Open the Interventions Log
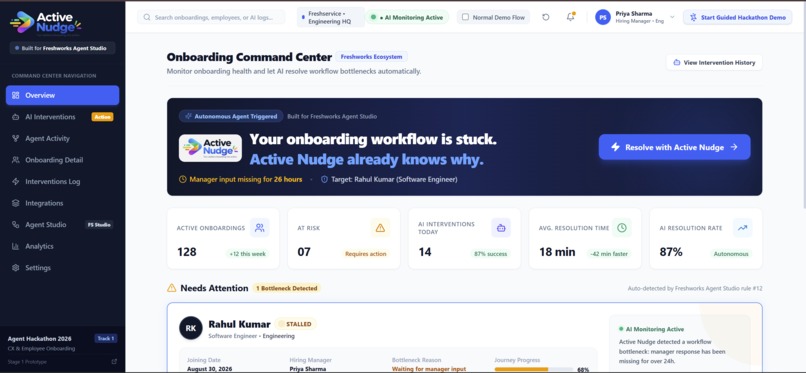806x373 pixels. pos(62,181)
